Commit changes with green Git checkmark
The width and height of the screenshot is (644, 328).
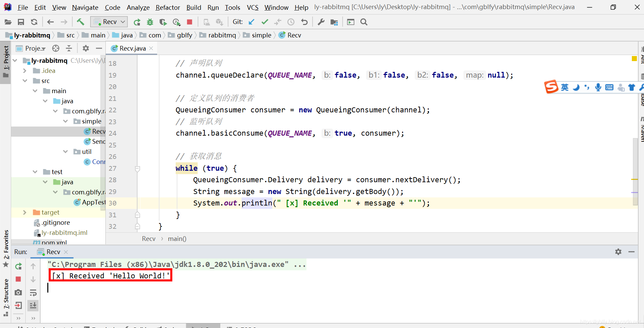(x=265, y=22)
